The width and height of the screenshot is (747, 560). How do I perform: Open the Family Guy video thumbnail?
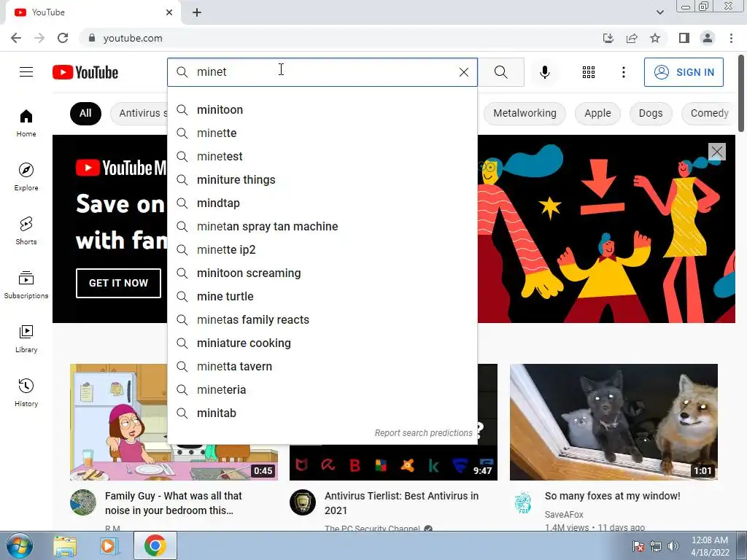(174, 422)
